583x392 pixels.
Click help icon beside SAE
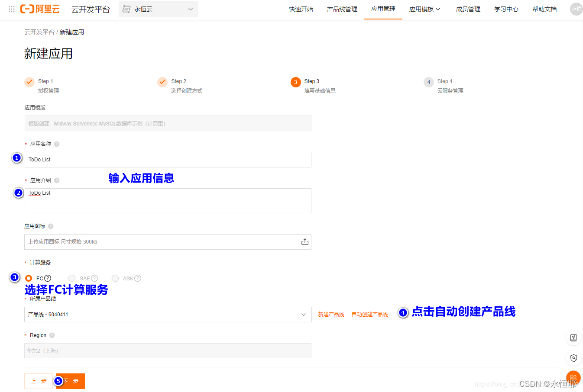tap(94, 278)
